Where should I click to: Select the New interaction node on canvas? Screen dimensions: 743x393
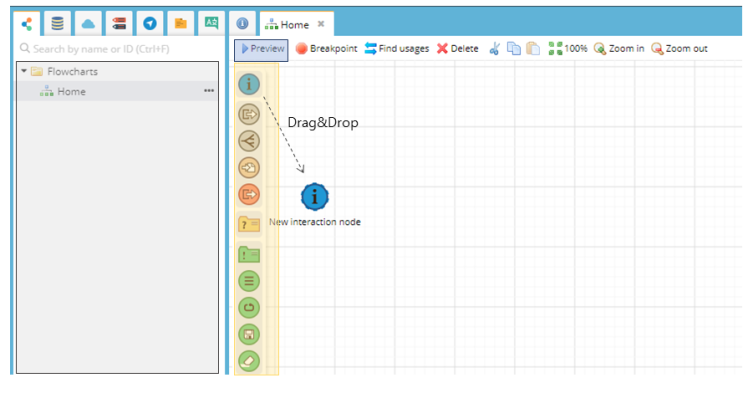[315, 197]
